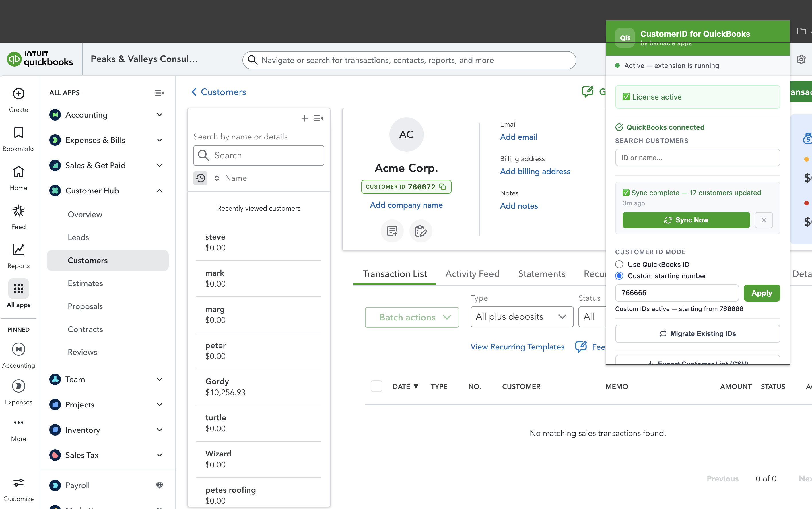Copy customer ID 766672
Viewport: 812px width, 509px height.
(x=443, y=187)
